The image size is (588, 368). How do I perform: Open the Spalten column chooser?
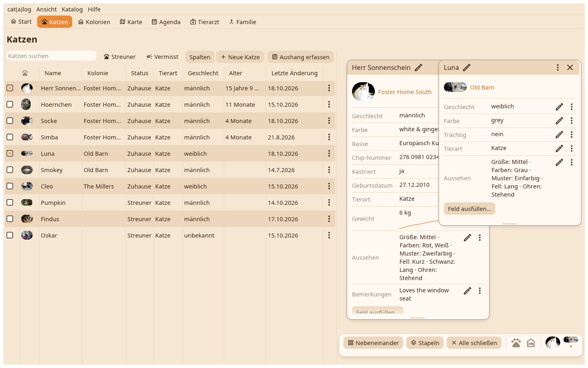point(200,57)
